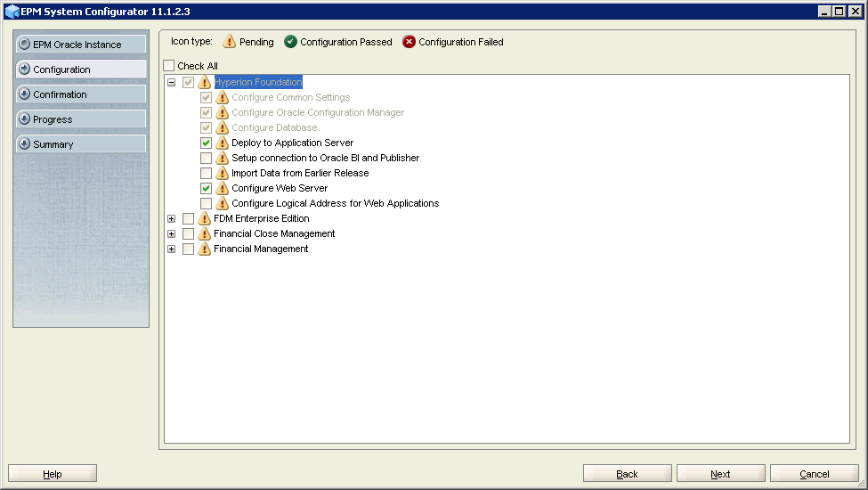This screenshot has width=868, height=490.
Task: Collapse the Hyperion Foundation tree node
Action: [172, 82]
